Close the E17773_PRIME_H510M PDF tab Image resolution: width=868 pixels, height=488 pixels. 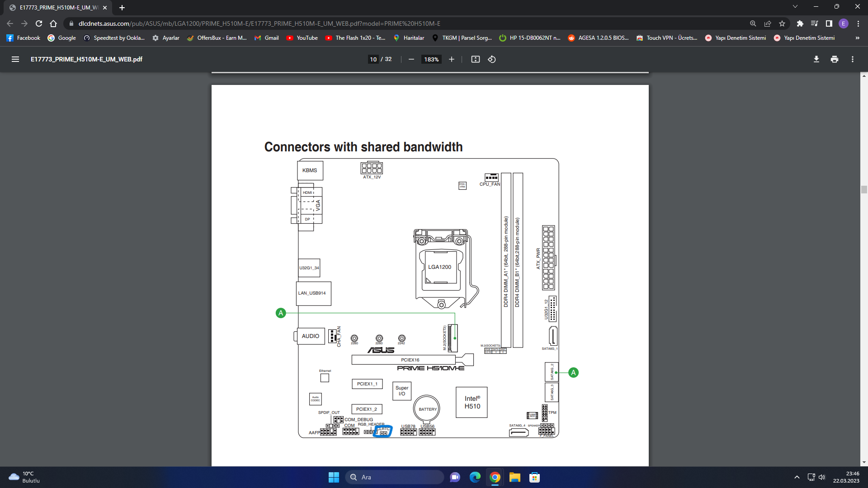coord(105,8)
